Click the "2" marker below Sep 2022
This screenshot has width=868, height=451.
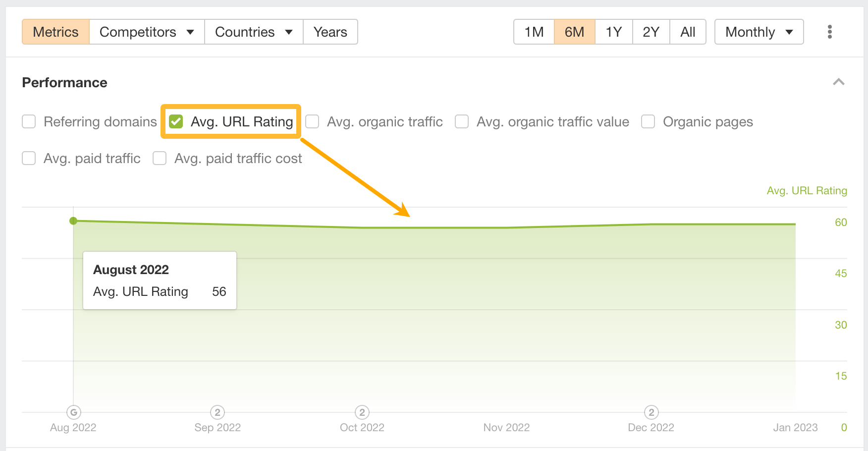pyautogui.click(x=217, y=412)
